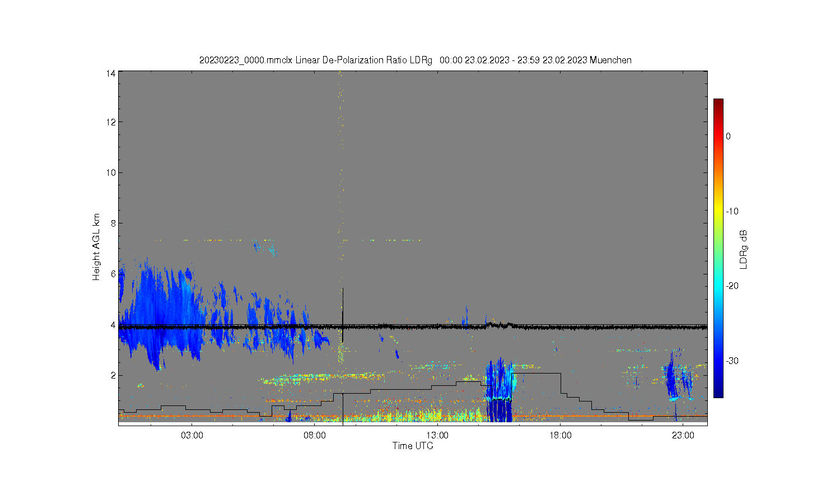Click the -10 dB colorbar value
The width and height of the screenshot is (840, 504).
tap(732, 211)
